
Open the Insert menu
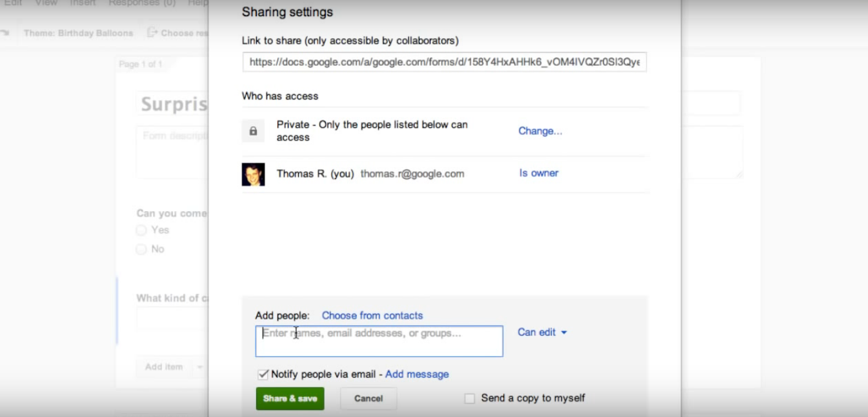click(82, 3)
